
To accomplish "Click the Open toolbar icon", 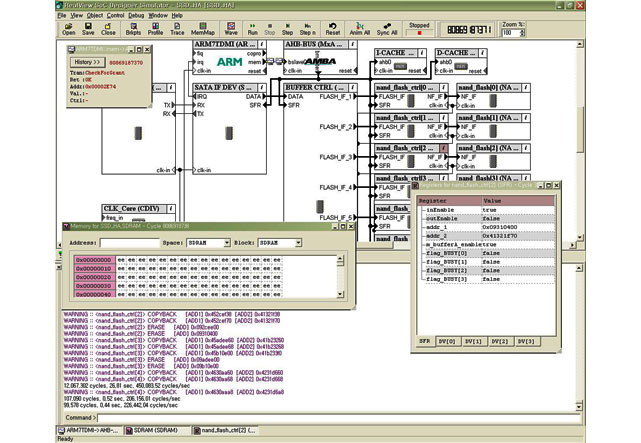I will point(69,27).
